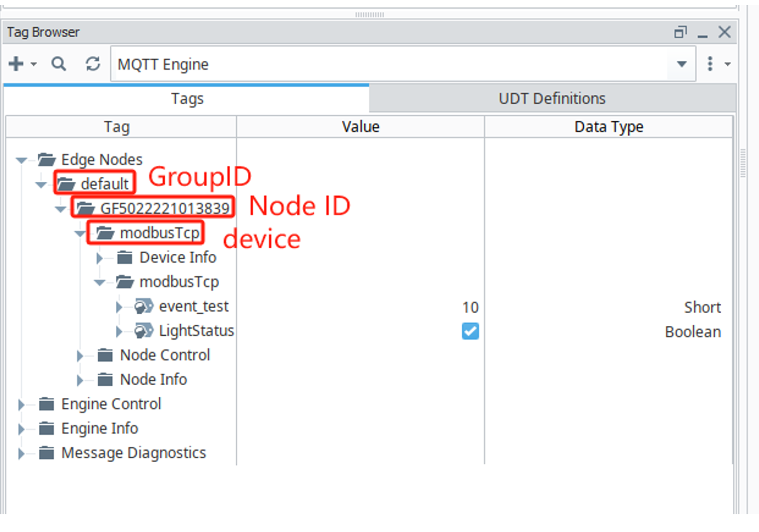Click the LightStatus tag icon
Viewport: 759px width, 532px height.
(x=144, y=331)
